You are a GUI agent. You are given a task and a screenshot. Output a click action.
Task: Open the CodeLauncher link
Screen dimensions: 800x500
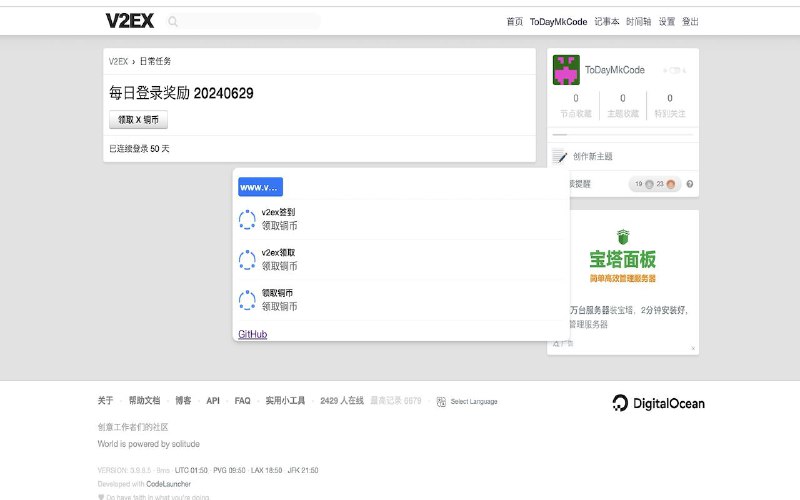[x=168, y=484]
